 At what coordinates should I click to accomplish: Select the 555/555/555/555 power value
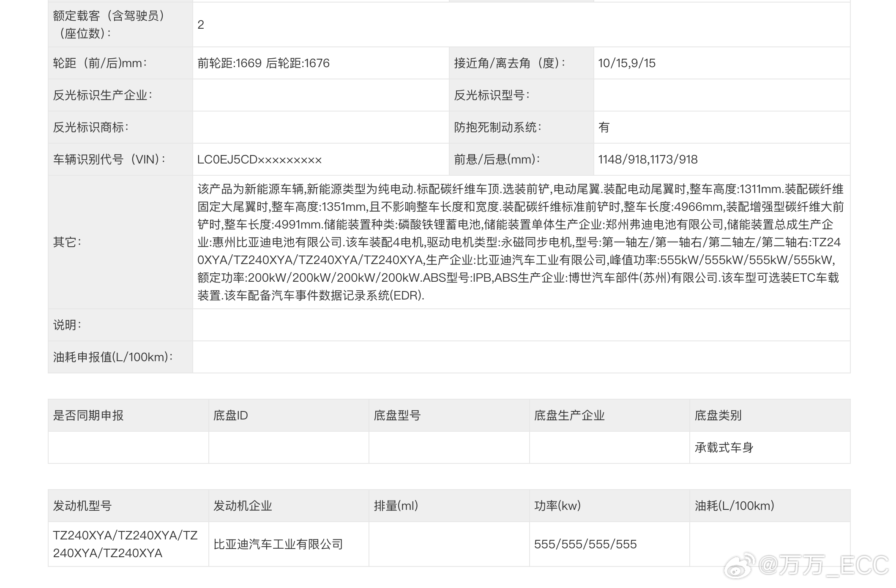585,544
